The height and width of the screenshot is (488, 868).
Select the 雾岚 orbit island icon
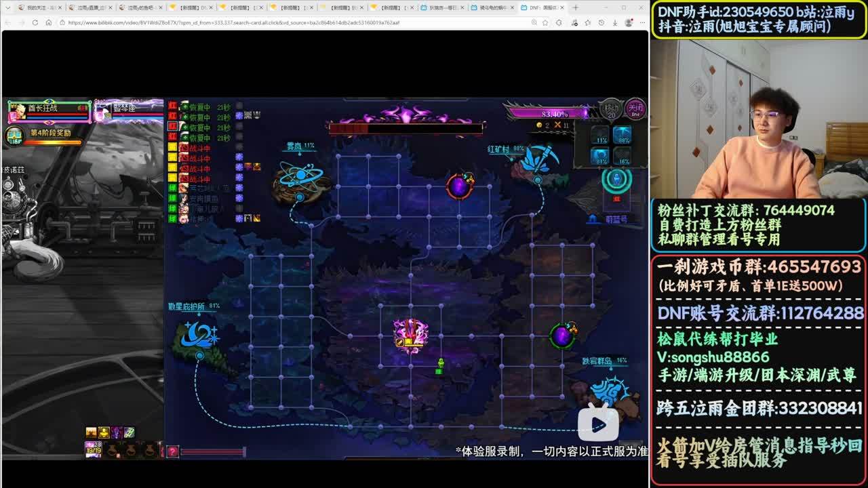point(300,176)
